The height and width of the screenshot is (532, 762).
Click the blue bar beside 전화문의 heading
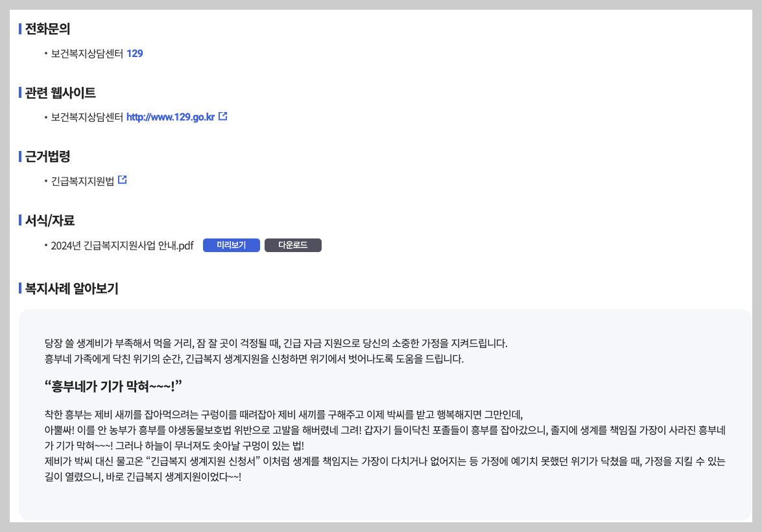coord(18,29)
